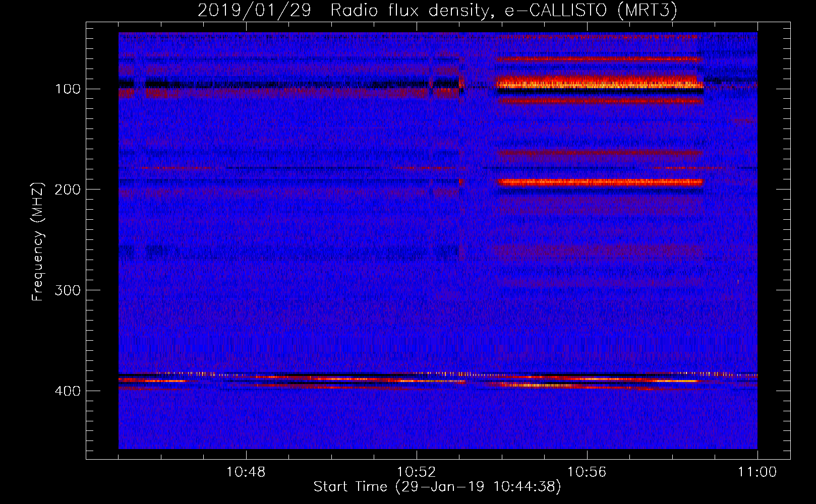Viewport: 816px width, 504px height.
Task: Click the 200 frequency tick label
Action: (x=68, y=190)
